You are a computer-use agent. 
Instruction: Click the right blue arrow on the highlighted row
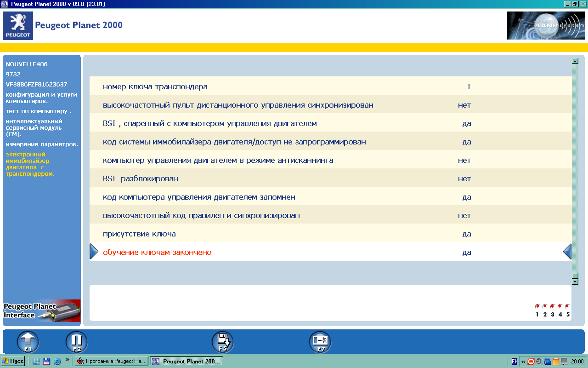[x=567, y=252]
